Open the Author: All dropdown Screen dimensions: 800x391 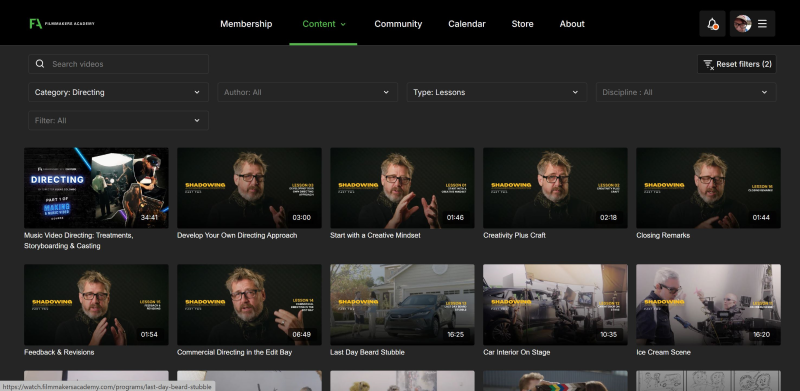click(308, 92)
